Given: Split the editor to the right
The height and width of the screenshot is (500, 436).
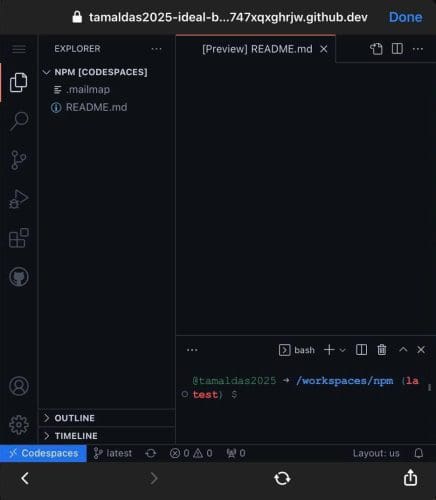Looking at the screenshot, I should [397, 49].
